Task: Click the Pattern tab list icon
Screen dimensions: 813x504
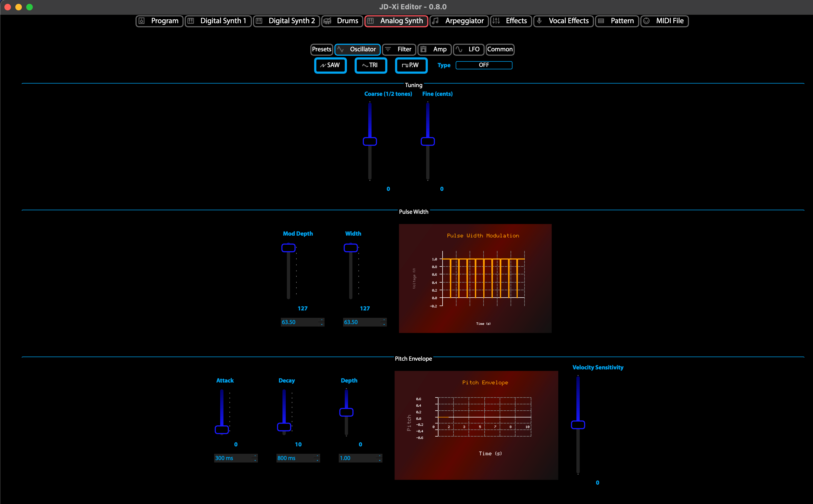Action: (601, 21)
